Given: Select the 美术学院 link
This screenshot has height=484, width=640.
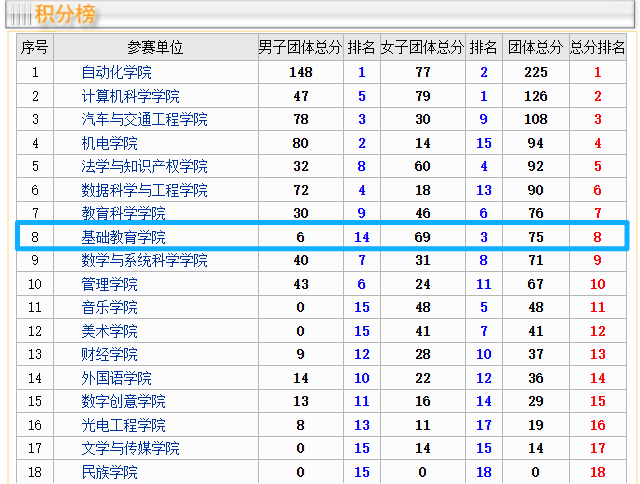Looking at the screenshot, I should point(109,331).
